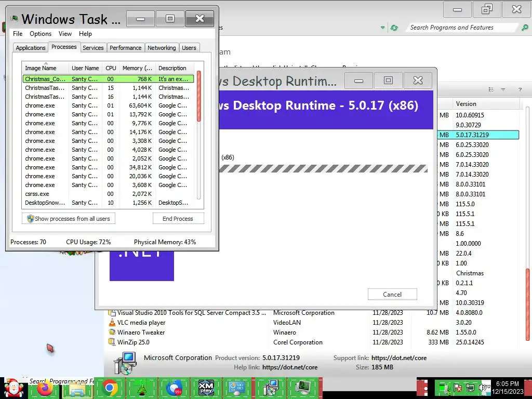Select the Winaero Tweaker program row

click(x=313, y=332)
